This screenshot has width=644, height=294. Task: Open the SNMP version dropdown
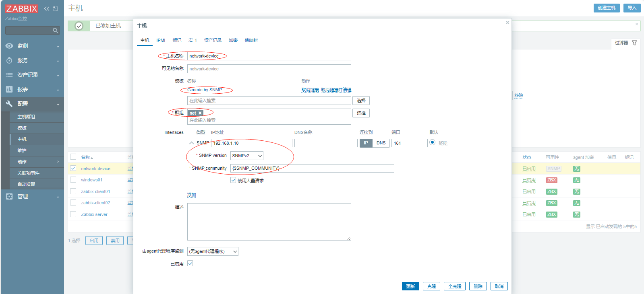click(247, 156)
